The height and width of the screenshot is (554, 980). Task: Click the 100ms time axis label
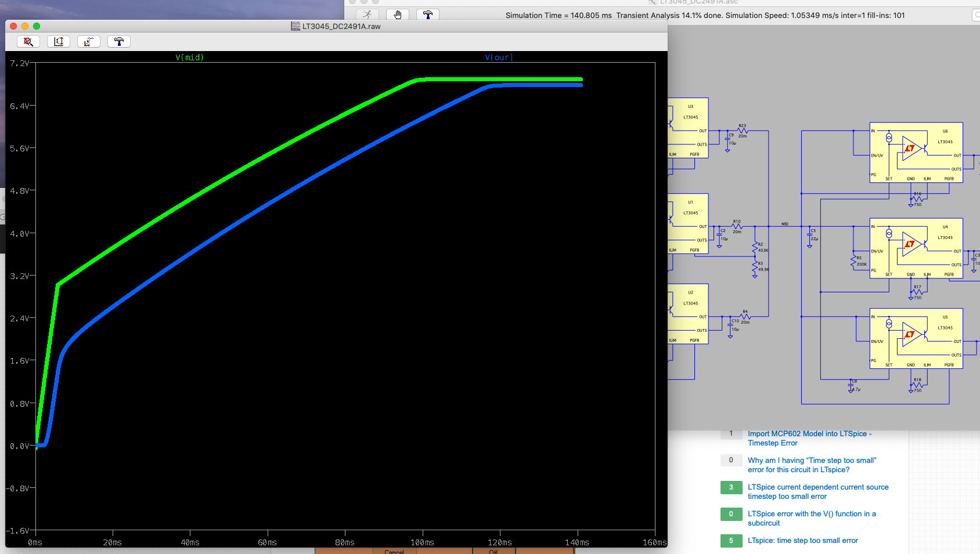[422, 542]
